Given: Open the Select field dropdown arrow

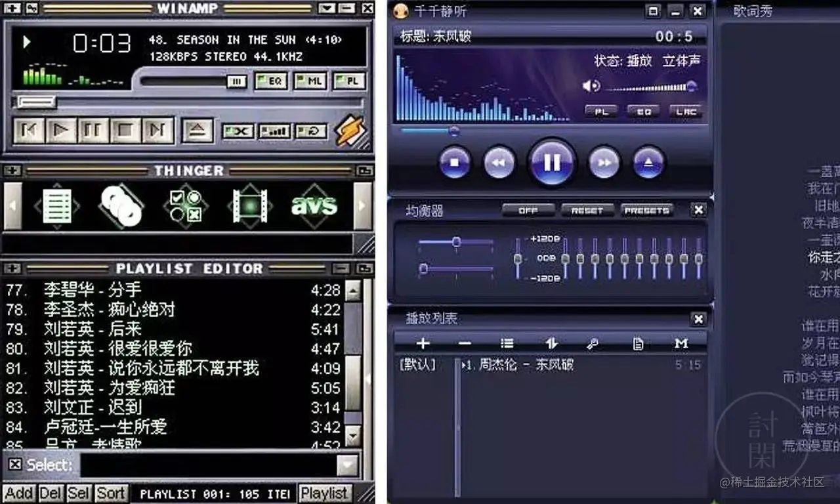Looking at the screenshot, I should 347,465.
